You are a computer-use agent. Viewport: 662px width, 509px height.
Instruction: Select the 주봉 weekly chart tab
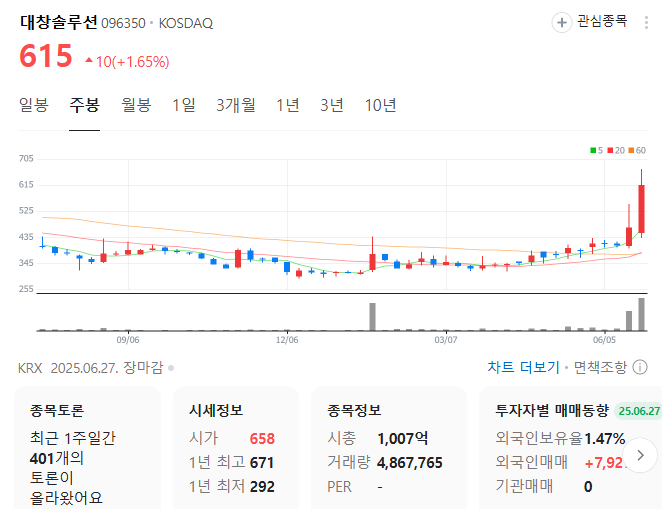coord(84,105)
